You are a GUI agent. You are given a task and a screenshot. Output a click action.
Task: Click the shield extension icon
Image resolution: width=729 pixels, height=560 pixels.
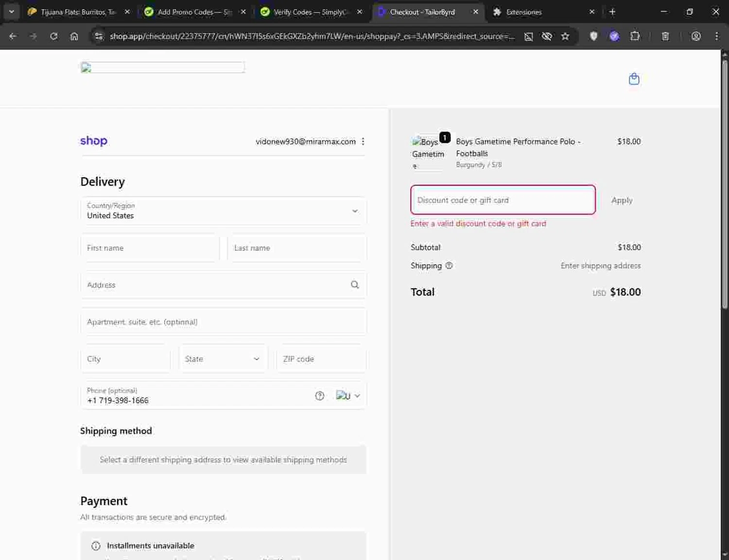[x=593, y=36]
